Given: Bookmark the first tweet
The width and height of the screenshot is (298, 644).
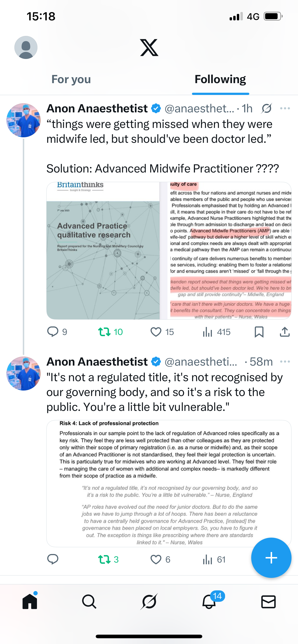Looking at the screenshot, I should 259,332.
